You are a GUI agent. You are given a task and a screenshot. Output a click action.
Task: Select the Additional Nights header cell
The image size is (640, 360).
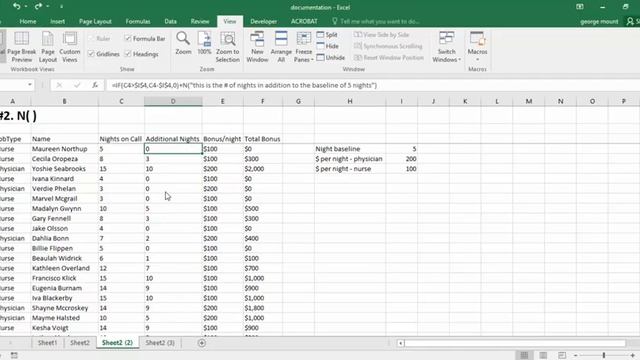pyautogui.click(x=173, y=139)
